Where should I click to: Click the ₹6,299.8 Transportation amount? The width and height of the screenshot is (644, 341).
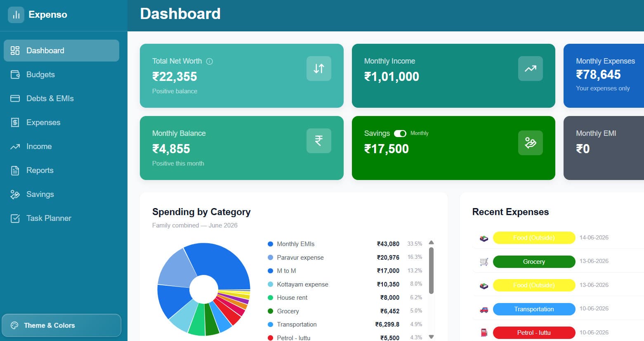pos(387,324)
